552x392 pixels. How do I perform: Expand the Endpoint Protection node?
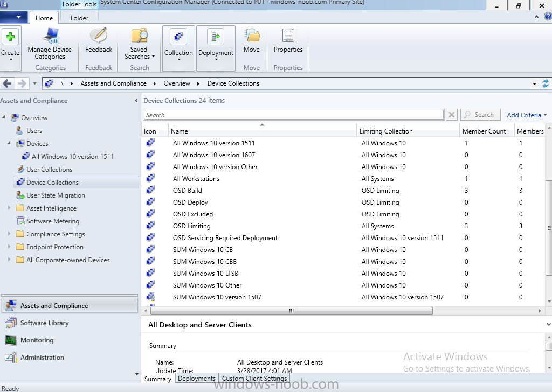coord(10,247)
